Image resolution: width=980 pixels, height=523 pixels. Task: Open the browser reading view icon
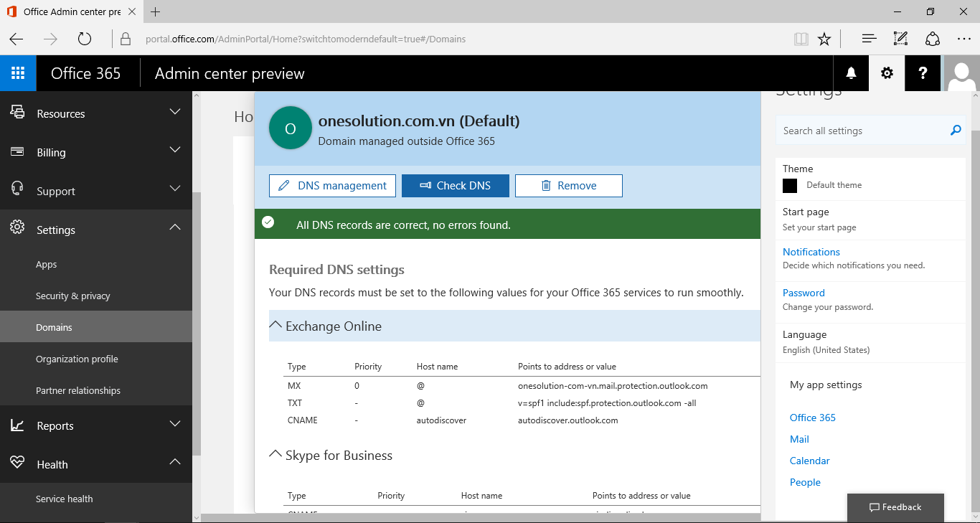pyautogui.click(x=801, y=39)
